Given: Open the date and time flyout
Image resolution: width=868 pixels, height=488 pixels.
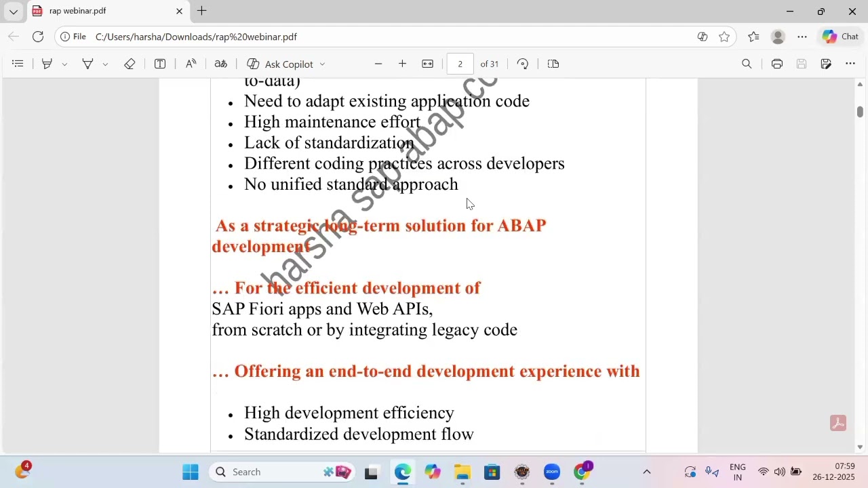Looking at the screenshot, I should [x=835, y=472].
